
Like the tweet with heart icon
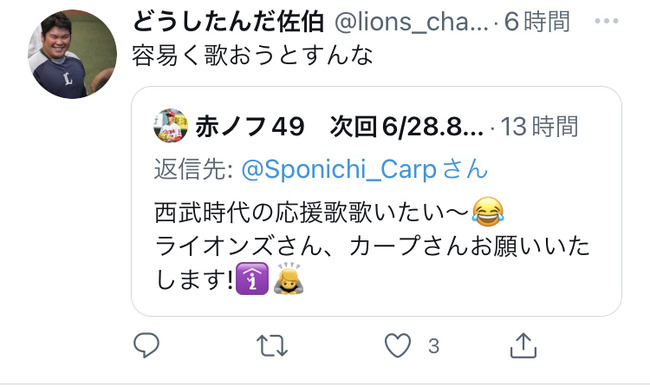(398, 345)
